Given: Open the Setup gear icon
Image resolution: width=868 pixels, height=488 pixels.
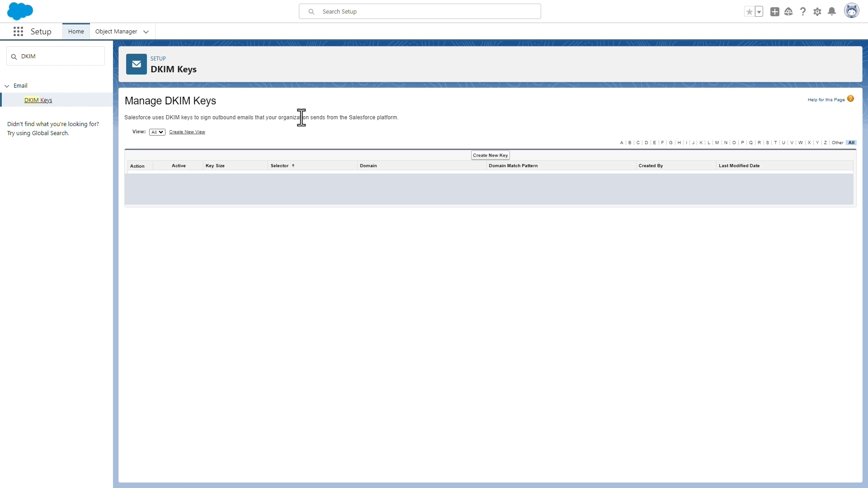Looking at the screenshot, I should tap(817, 12).
